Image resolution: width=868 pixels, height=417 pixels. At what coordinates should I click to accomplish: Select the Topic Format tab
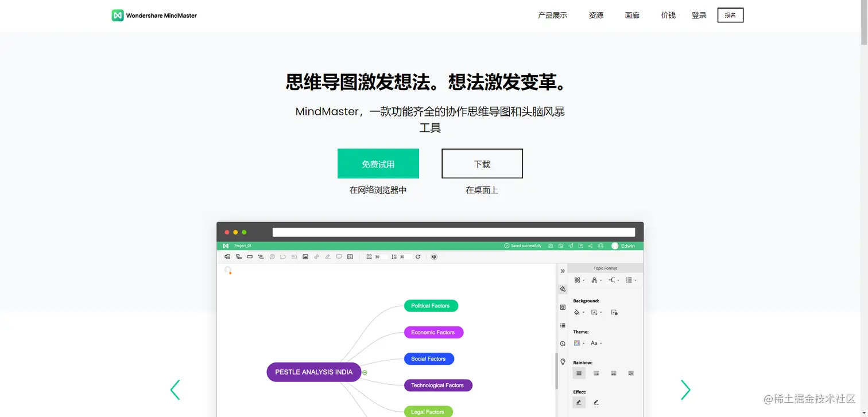(x=605, y=268)
